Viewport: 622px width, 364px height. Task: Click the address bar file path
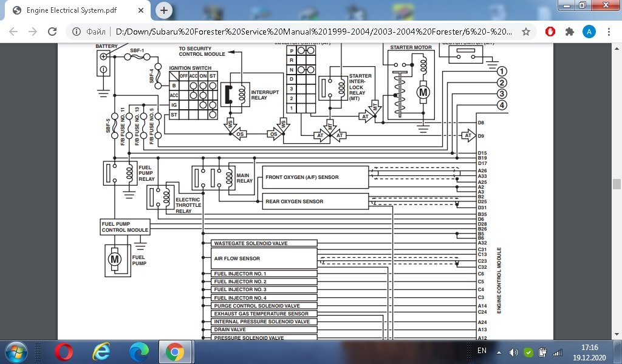pyautogui.click(x=304, y=32)
